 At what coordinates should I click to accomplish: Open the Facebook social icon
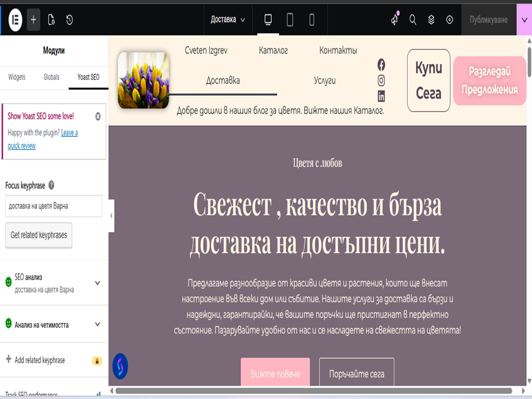click(381, 64)
